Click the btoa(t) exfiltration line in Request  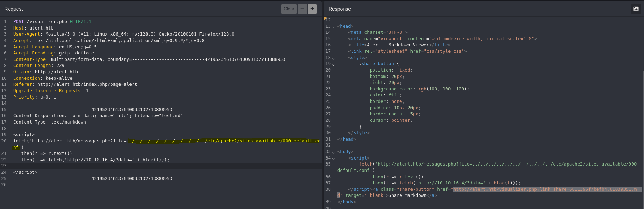pyautogui.click(x=94, y=160)
